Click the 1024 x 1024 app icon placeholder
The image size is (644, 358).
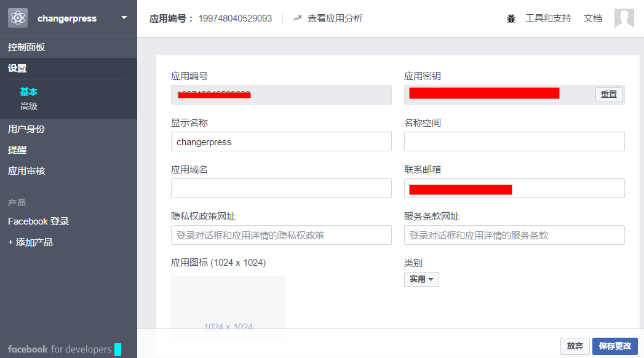click(228, 306)
